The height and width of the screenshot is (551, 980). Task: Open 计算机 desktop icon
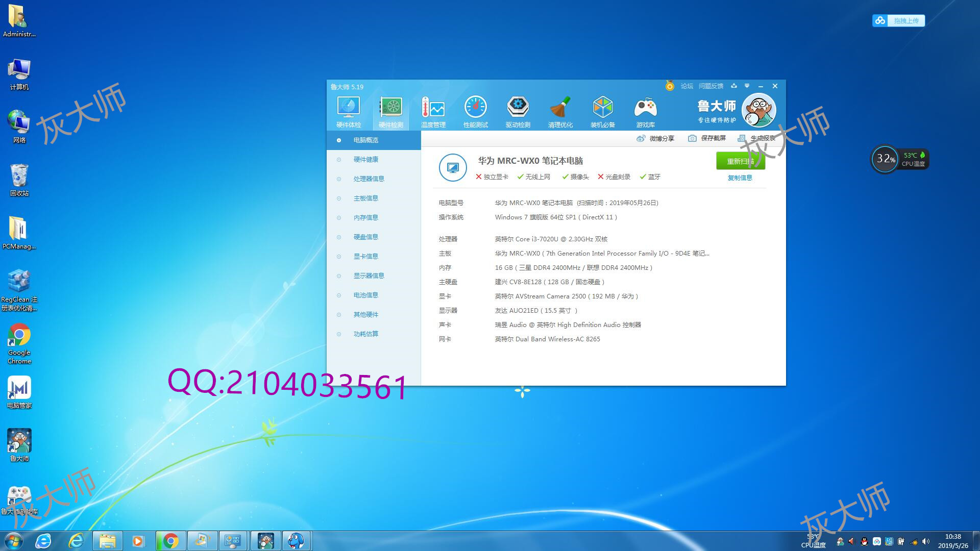19,74
